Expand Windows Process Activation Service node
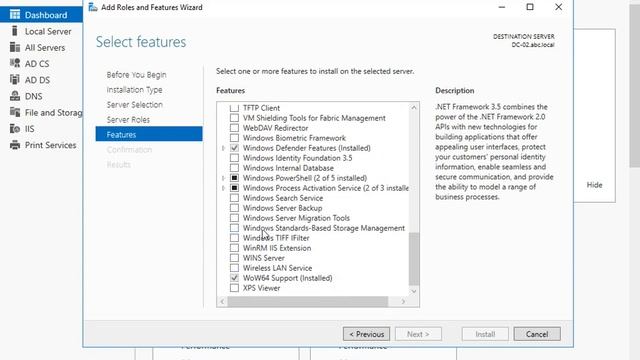Image resolution: width=640 pixels, height=360 pixels. tap(224, 188)
